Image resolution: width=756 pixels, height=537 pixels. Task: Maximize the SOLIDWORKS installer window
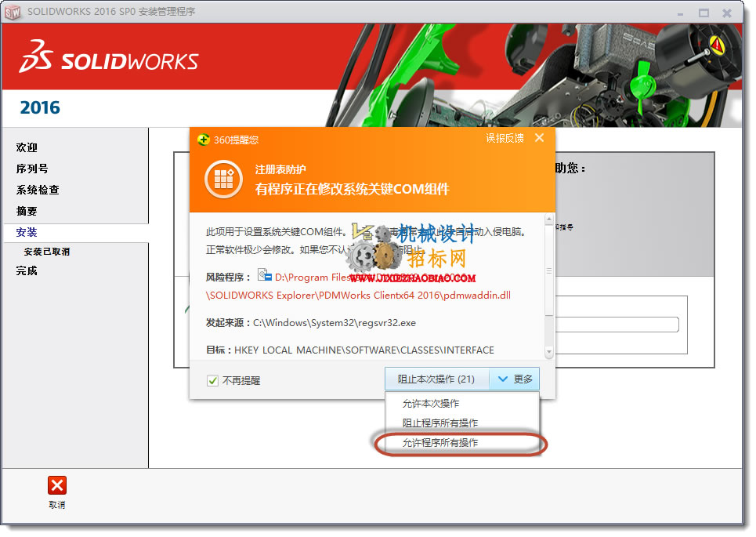(704, 13)
